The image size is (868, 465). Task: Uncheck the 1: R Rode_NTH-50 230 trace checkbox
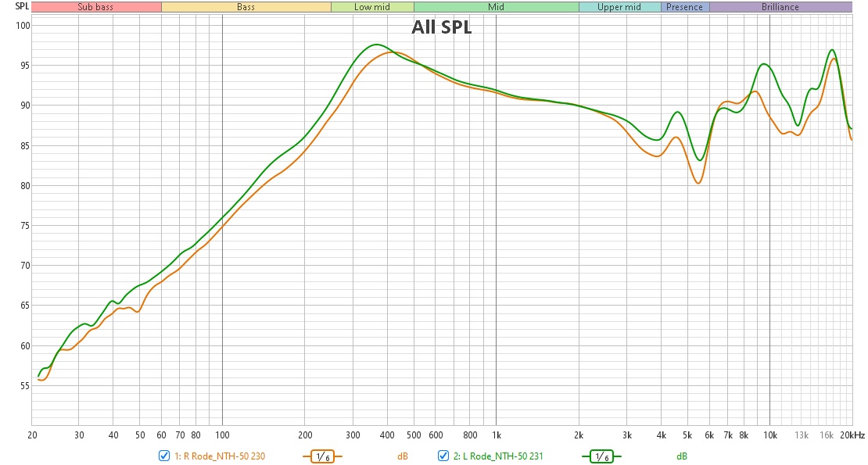(164, 456)
